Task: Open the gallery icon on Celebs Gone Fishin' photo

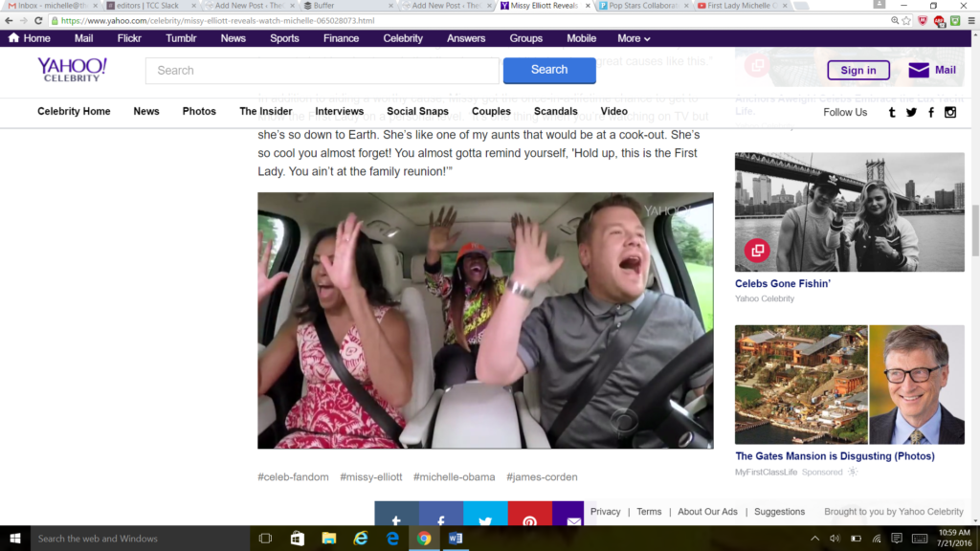Action: (x=757, y=250)
